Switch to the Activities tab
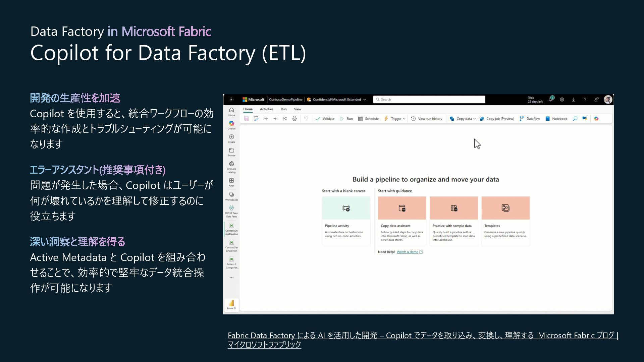 (x=266, y=109)
